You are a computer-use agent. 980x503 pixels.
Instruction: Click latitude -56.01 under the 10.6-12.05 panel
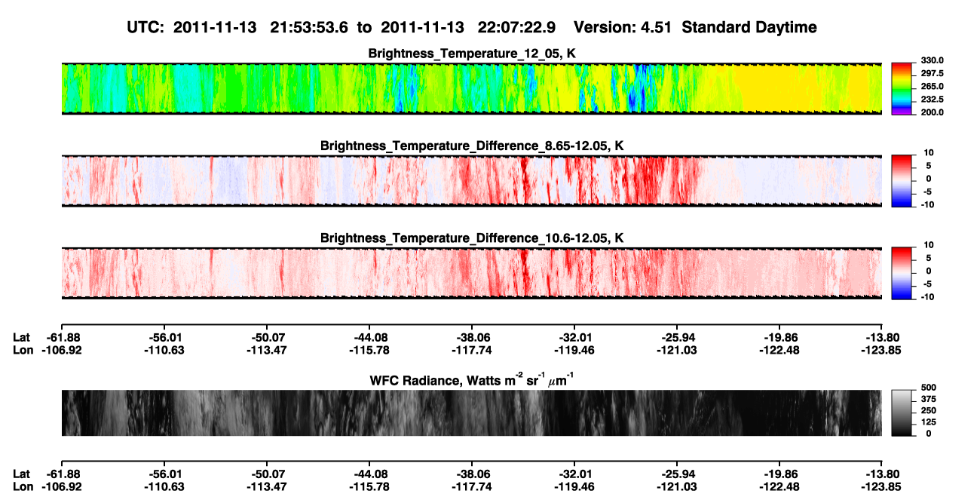tap(164, 337)
